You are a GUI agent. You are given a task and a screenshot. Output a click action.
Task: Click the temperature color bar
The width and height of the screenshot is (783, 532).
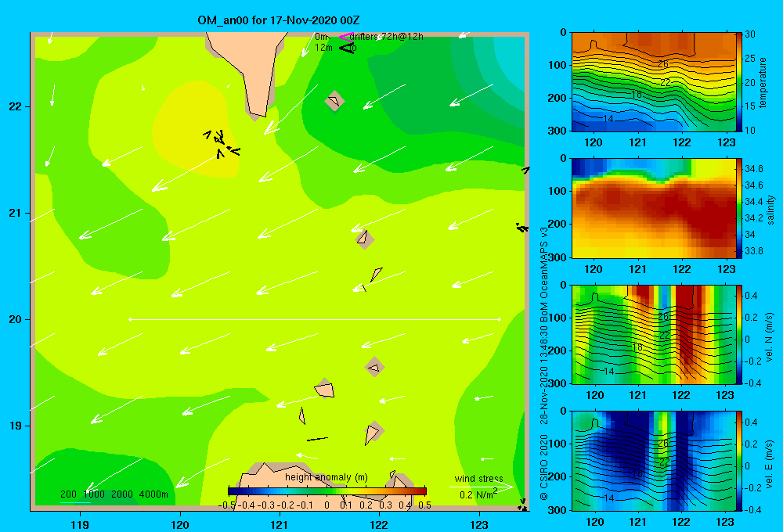click(x=738, y=82)
